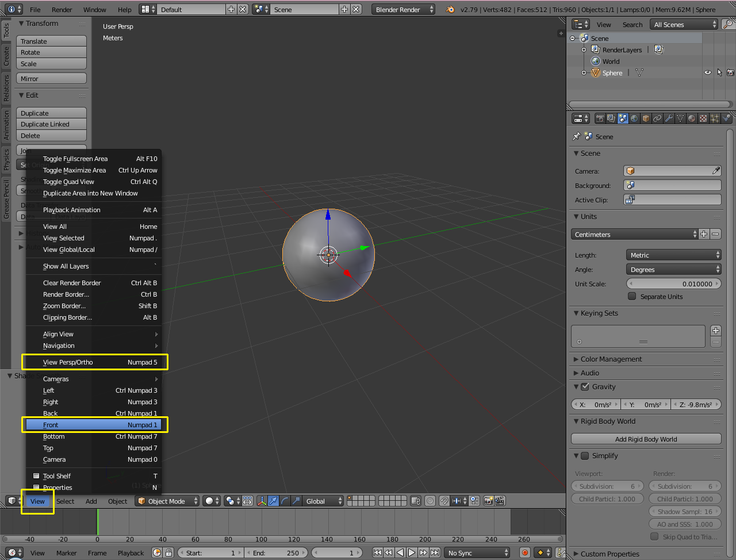Click the Translate button in Transform panel
The width and height of the screenshot is (736, 560).
(51, 41)
